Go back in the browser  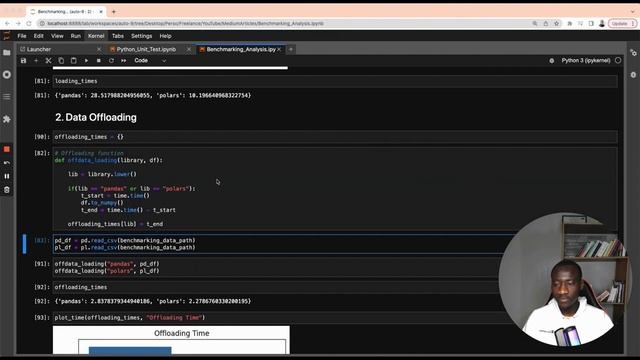7,24
